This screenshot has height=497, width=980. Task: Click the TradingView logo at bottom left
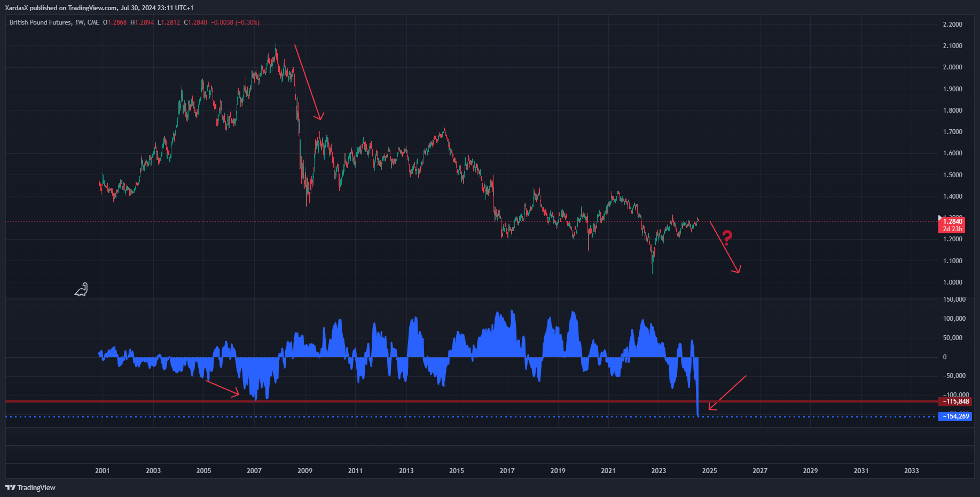tap(30, 487)
